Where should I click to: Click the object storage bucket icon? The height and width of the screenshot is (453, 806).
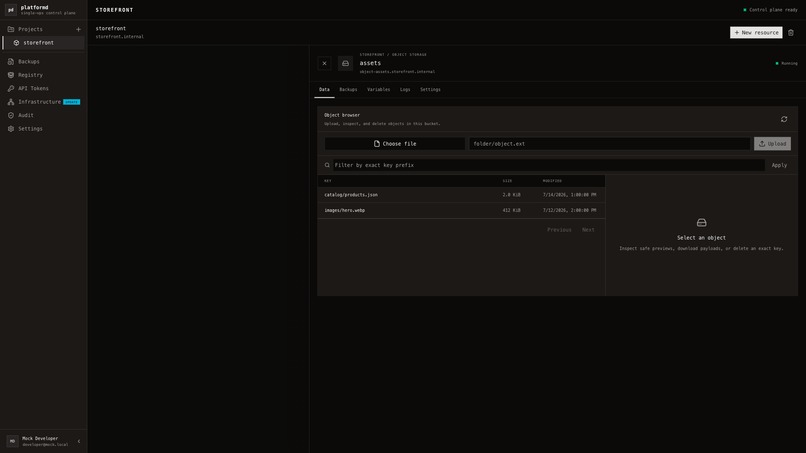coord(345,63)
